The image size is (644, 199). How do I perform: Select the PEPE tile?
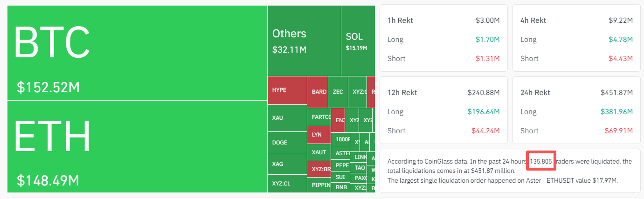click(342, 165)
